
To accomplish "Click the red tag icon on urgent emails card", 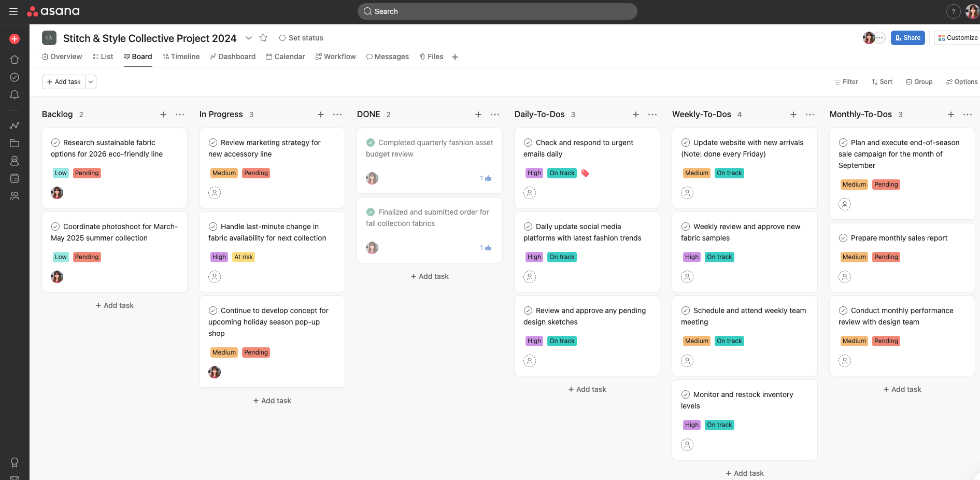I will 585,173.
